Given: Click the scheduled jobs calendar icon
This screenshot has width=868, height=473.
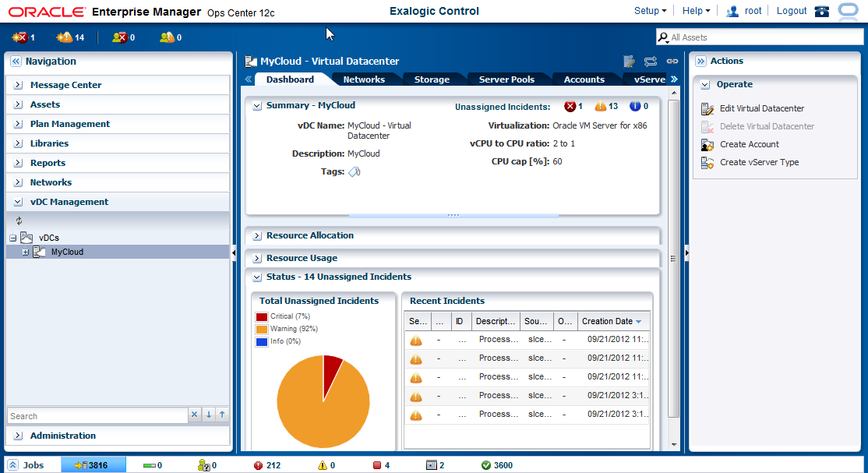Looking at the screenshot, I should pos(432,465).
